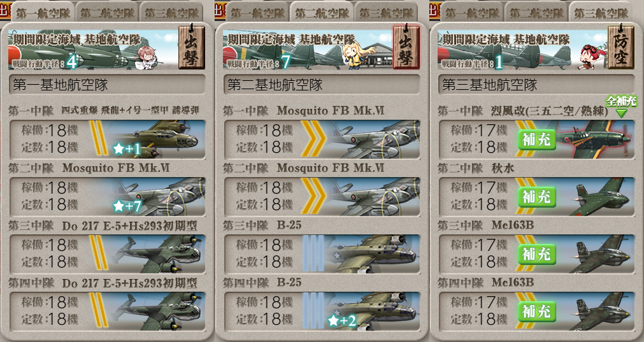Toggle third base 防空 mode sign

[x=621, y=46]
